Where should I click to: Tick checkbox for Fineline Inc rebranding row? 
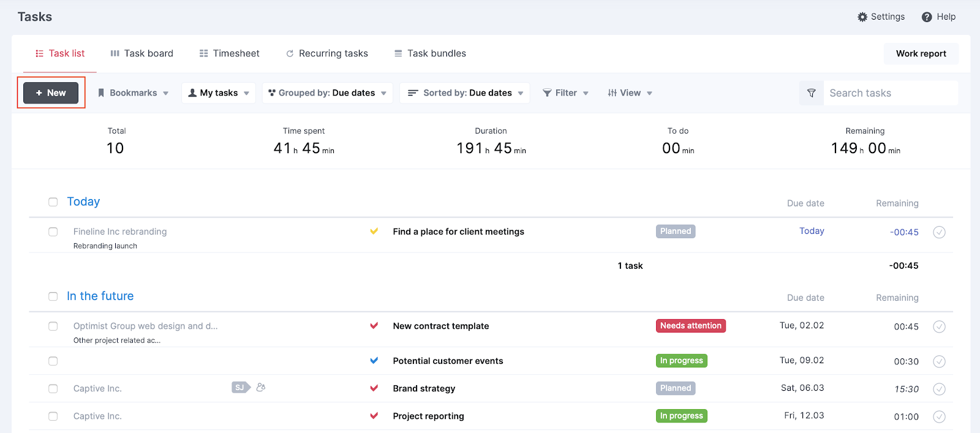(x=53, y=232)
